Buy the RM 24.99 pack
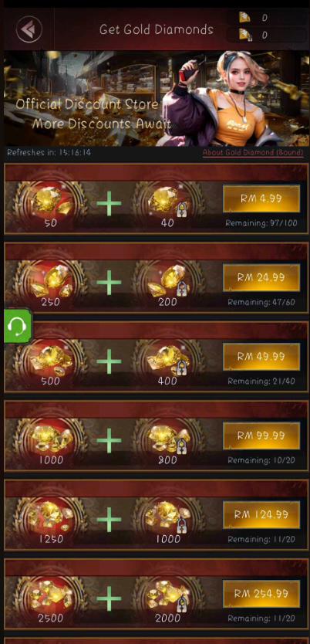Screen dimensions: 310x644 [261, 278]
